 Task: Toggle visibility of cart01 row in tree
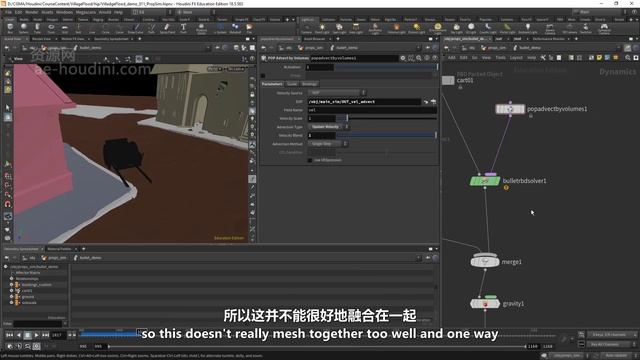tap(11, 291)
